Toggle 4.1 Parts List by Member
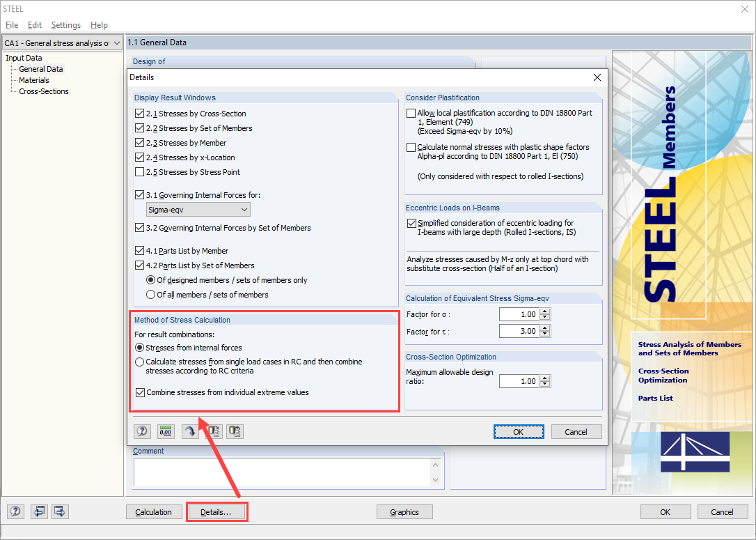 coord(140,251)
